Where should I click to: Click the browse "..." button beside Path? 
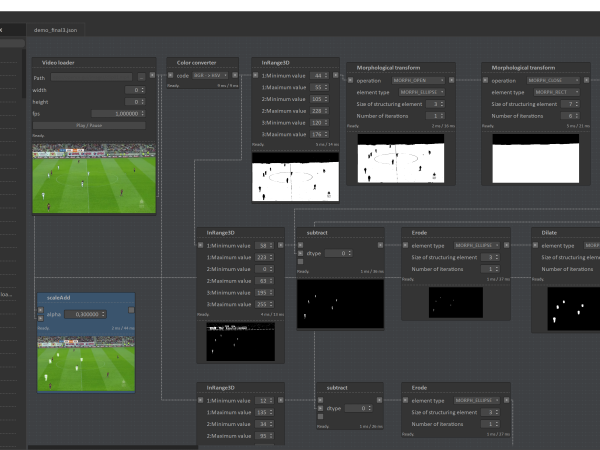coord(141,76)
